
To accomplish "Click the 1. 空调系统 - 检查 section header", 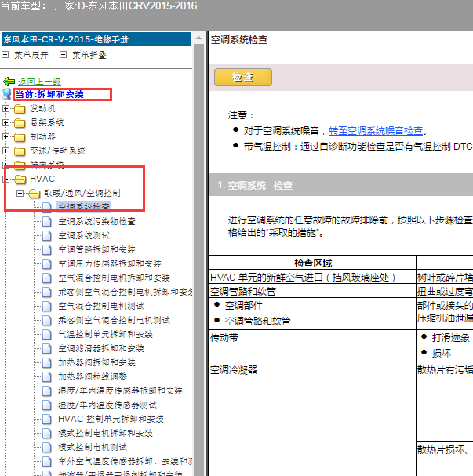I will click(x=340, y=185).
